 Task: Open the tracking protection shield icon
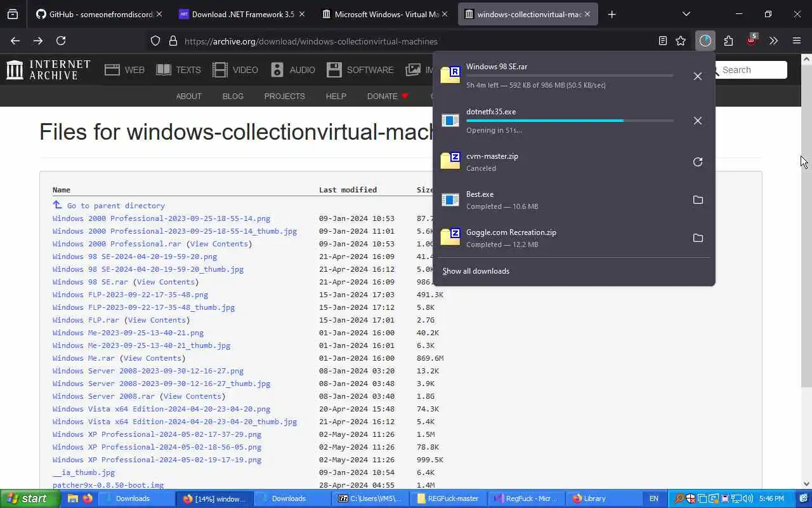[x=155, y=41]
